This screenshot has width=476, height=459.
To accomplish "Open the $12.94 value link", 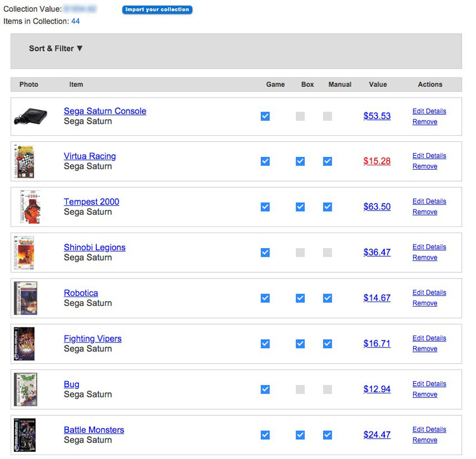I will [x=377, y=389].
